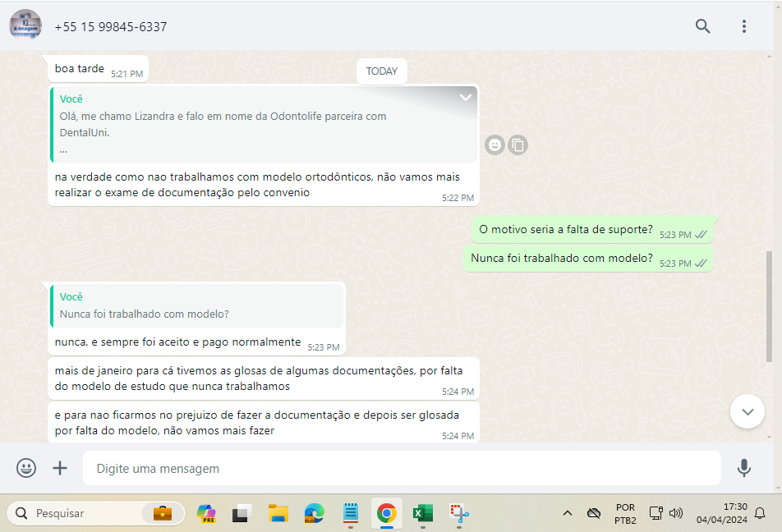This screenshot has width=782, height=532.
Task: Switch keyboard language POR PTB2
Action: [x=625, y=514]
